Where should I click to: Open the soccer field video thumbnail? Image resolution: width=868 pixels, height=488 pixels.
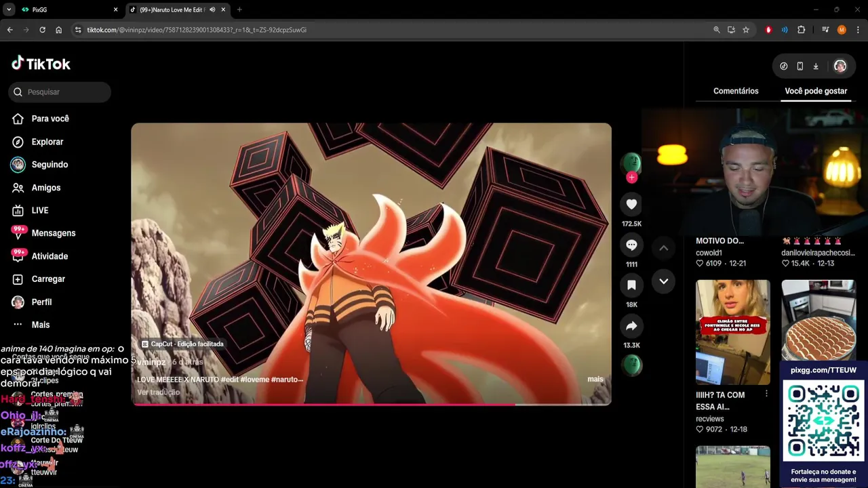732,466
